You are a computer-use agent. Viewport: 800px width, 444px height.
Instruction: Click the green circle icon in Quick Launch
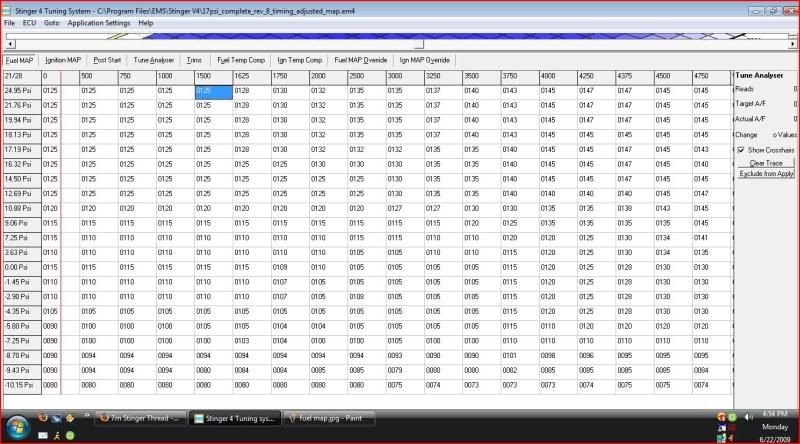coord(70,435)
